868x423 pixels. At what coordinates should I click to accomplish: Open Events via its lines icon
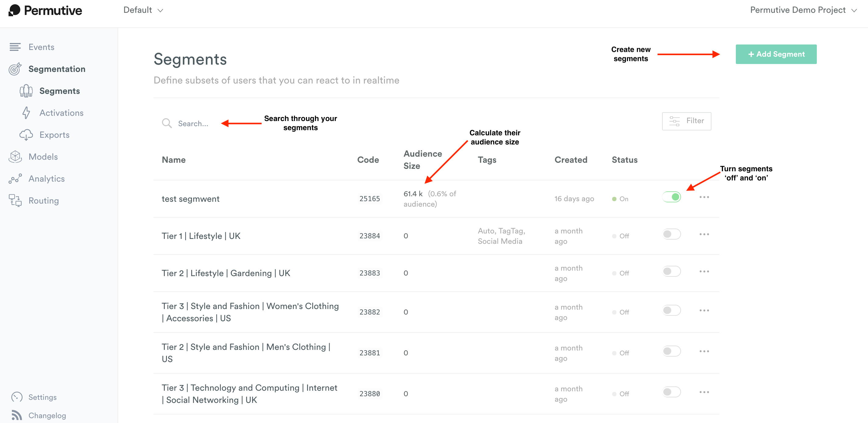[x=15, y=47]
